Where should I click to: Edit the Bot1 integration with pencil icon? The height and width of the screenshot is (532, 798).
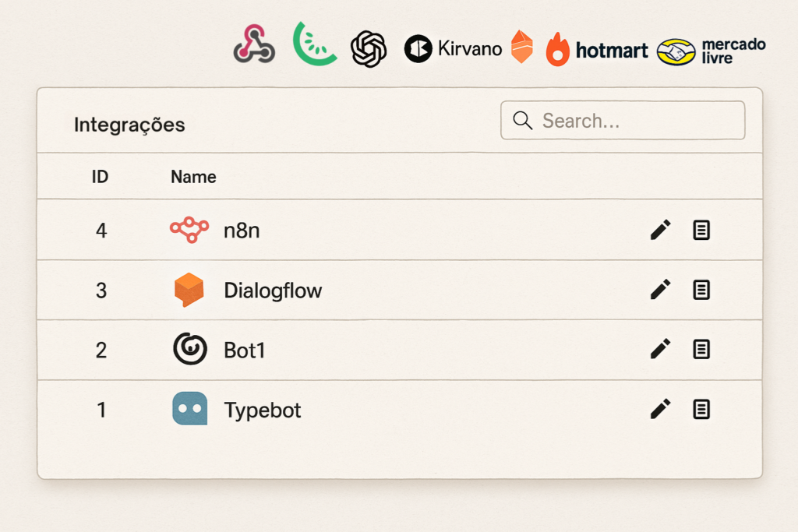[661, 349]
